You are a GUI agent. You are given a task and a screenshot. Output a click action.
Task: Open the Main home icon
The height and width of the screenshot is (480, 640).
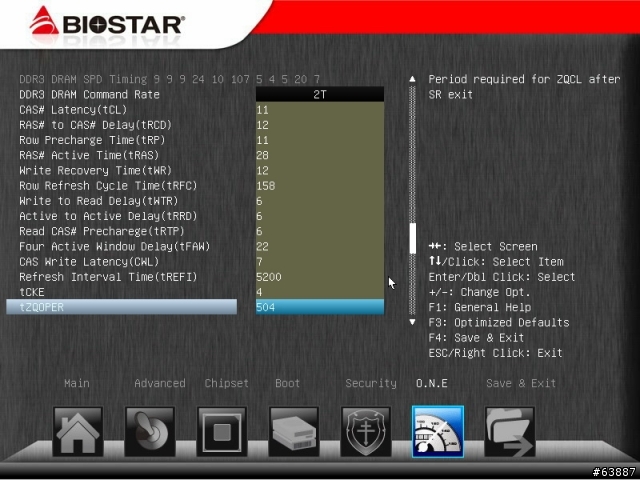click(x=78, y=431)
